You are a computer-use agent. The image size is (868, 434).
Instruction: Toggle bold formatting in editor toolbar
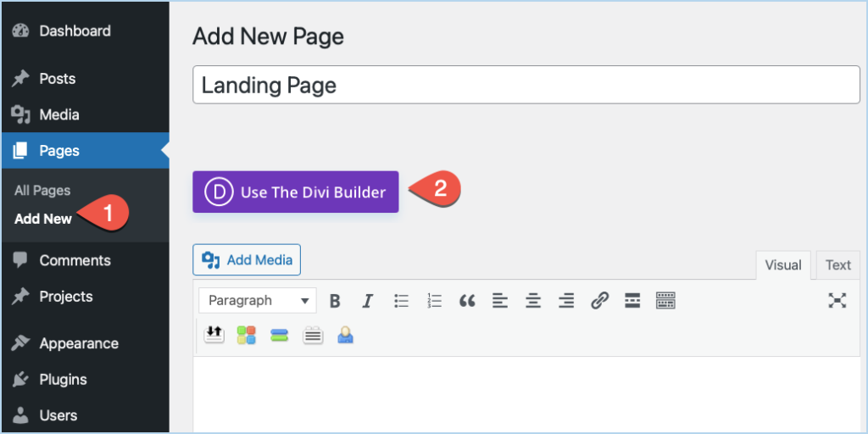(x=334, y=301)
